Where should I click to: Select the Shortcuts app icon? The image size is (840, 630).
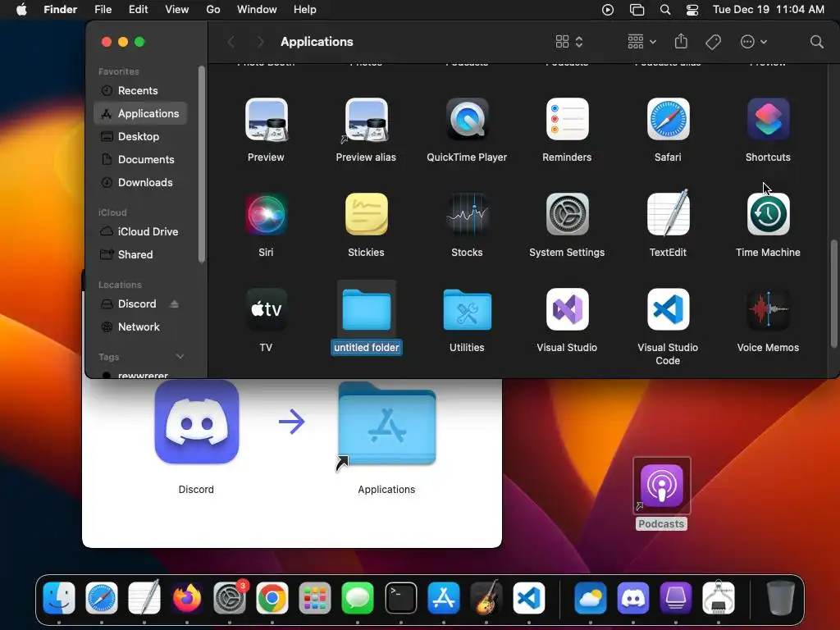tap(768, 120)
